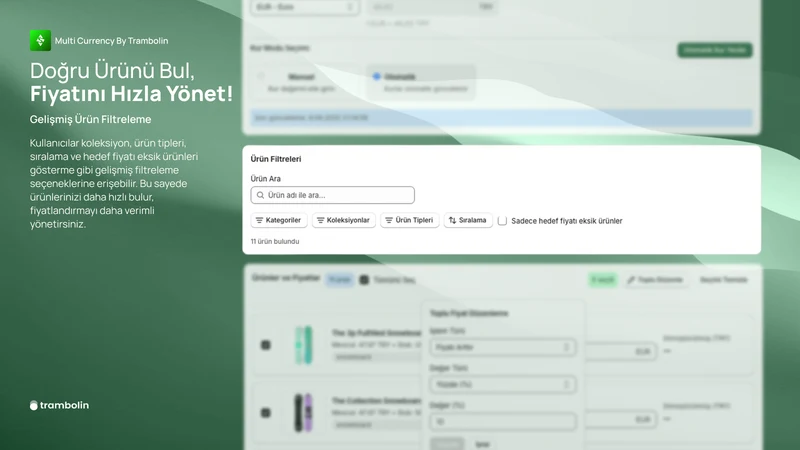
Task: Click the Değer value input in bulk edit popup
Action: (503, 421)
